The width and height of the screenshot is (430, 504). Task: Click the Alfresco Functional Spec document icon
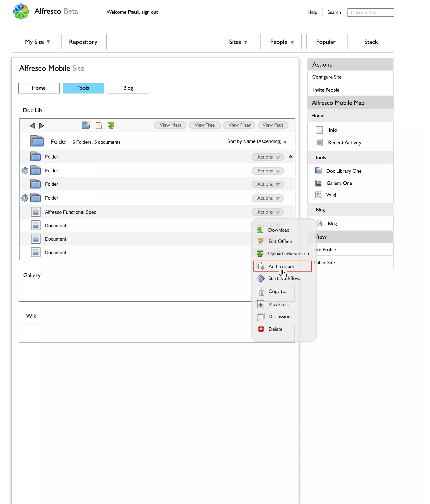click(x=35, y=212)
